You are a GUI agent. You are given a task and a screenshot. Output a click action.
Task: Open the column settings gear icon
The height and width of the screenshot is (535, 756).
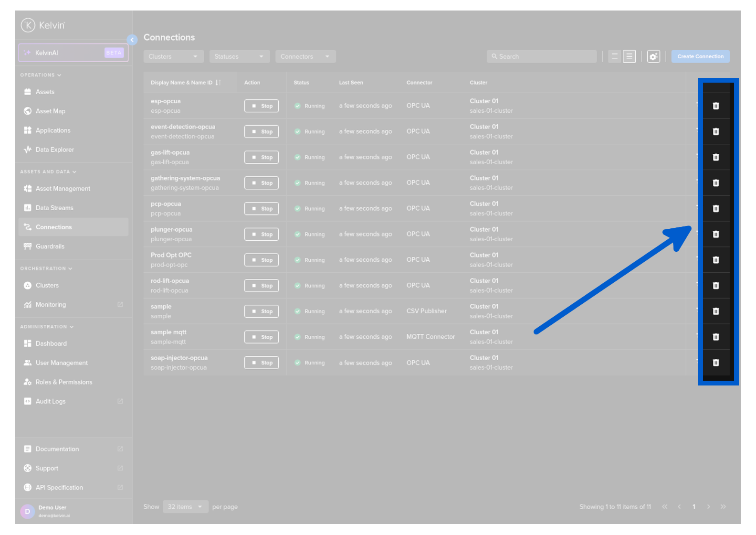pyautogui.click(x=653, y=57)
